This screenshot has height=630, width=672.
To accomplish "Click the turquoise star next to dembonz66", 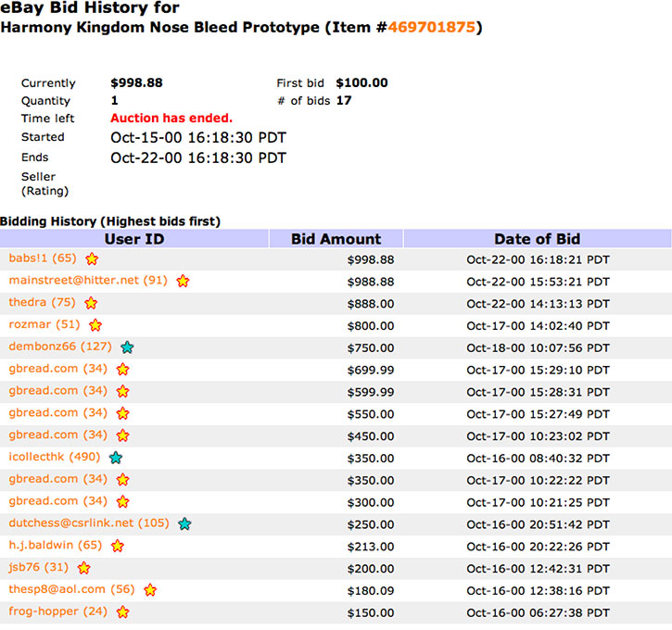I will tap(127, 347).
